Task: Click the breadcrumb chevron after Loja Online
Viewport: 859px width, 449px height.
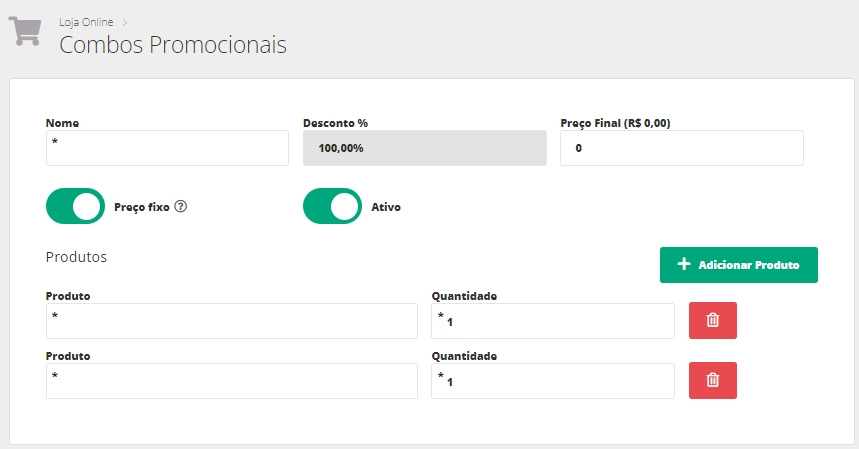Action: [126, 20]
